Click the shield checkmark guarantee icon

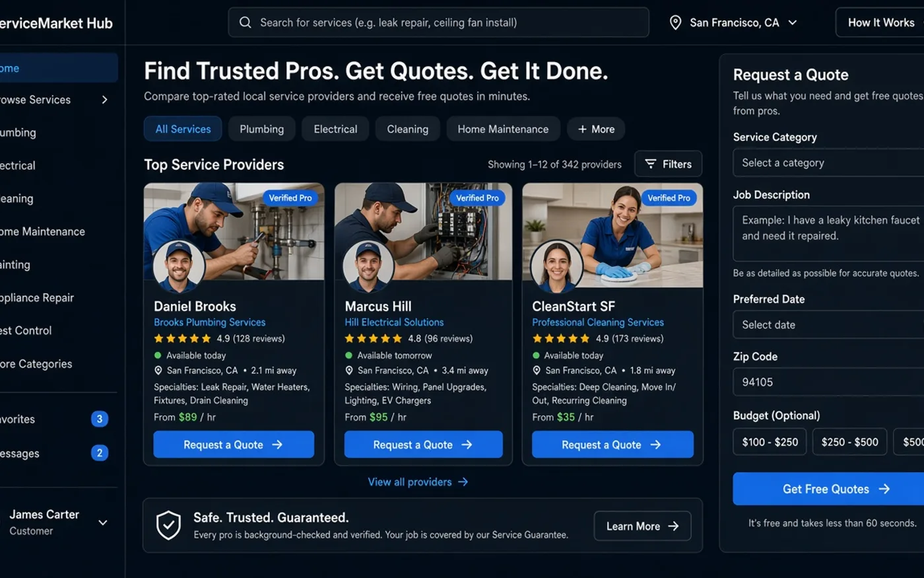168,525
